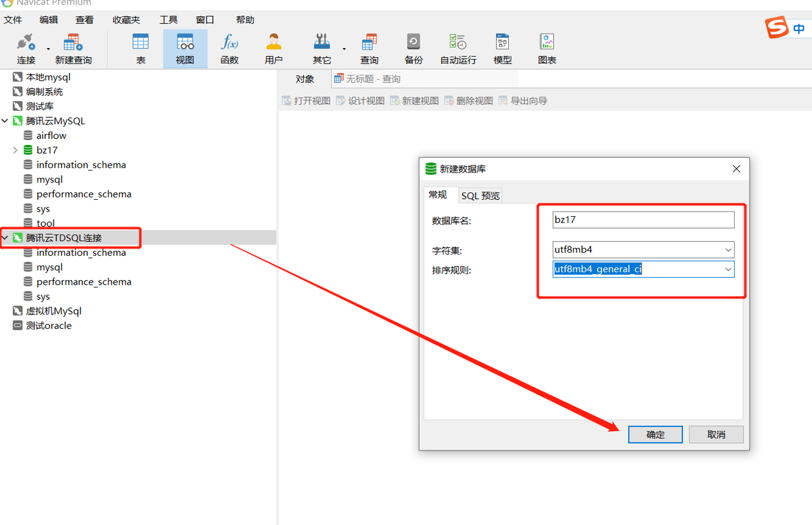Viewport: 812px width, 525px height.
Task: Click the 打开视图 open view button
Action: [306, 101]
